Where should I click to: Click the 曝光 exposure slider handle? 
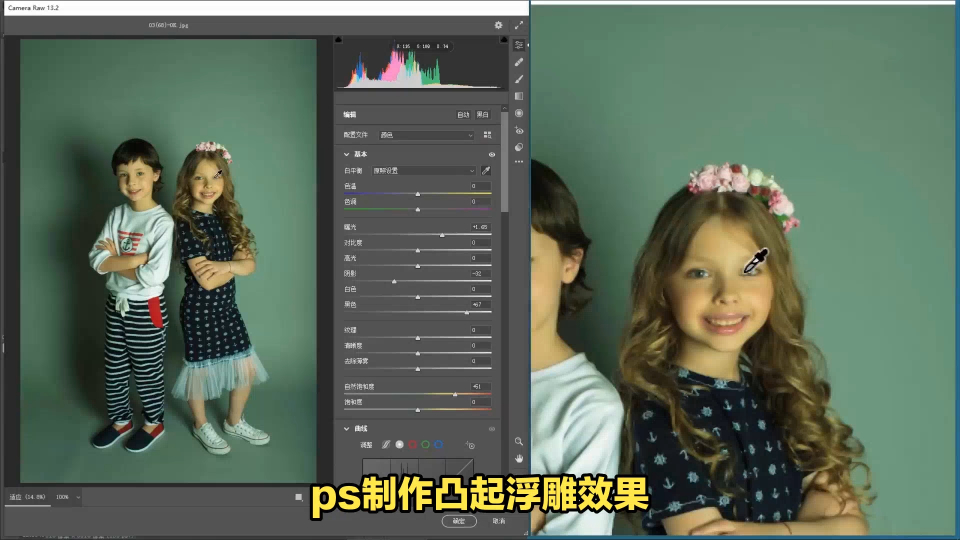[442, 236]
